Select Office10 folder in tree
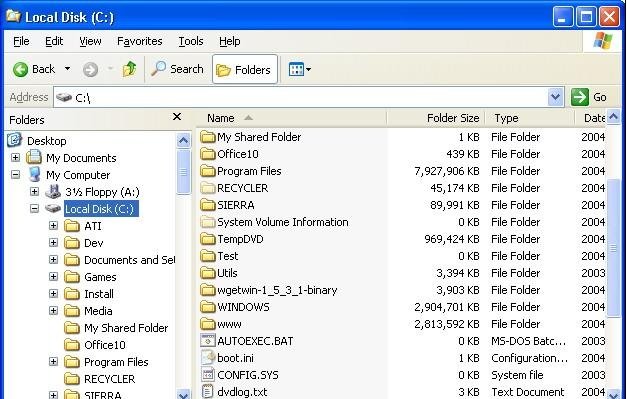The image size is (627, 399). pos(105,345)
